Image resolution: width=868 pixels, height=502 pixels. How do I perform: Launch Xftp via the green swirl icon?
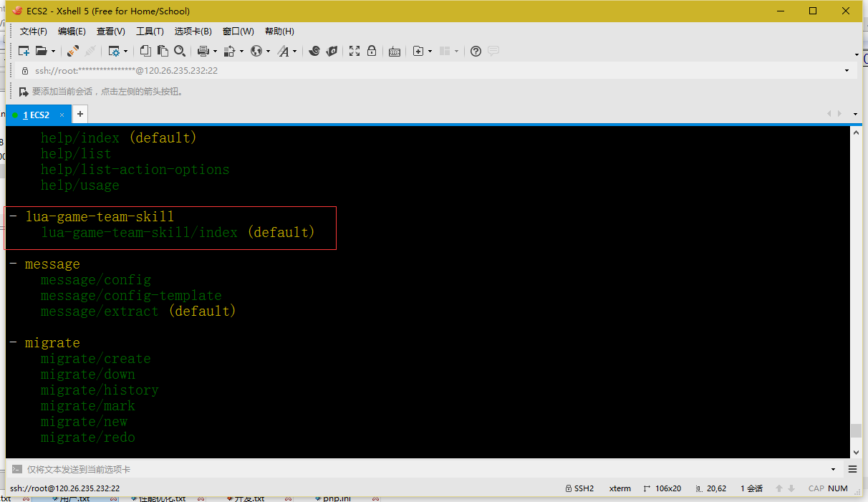[314, 51]
